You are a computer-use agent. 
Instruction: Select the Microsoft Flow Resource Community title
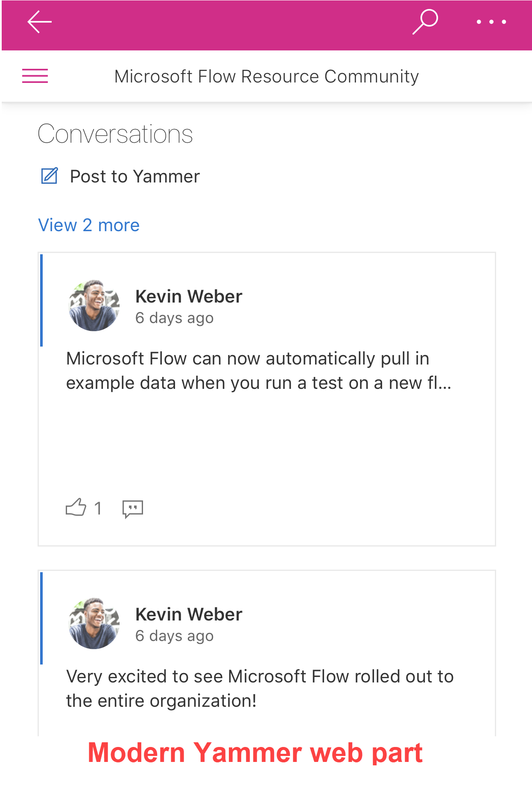tap(266, 76)
